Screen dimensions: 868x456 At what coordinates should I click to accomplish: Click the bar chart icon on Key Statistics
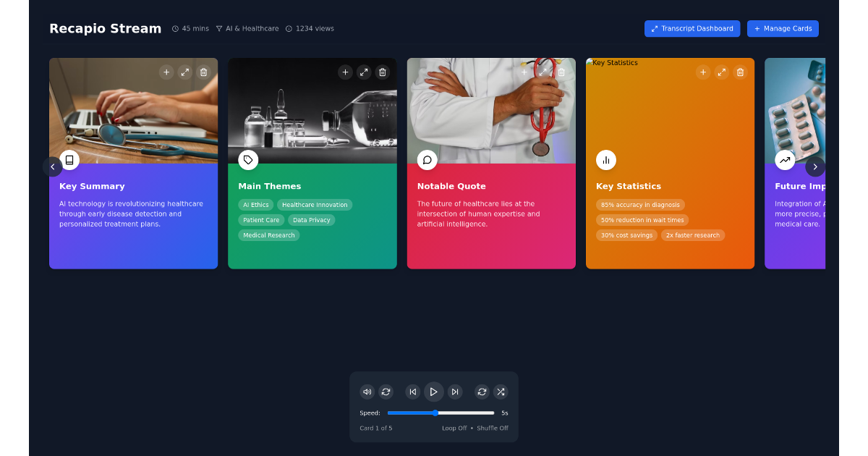tap(606, 160)
